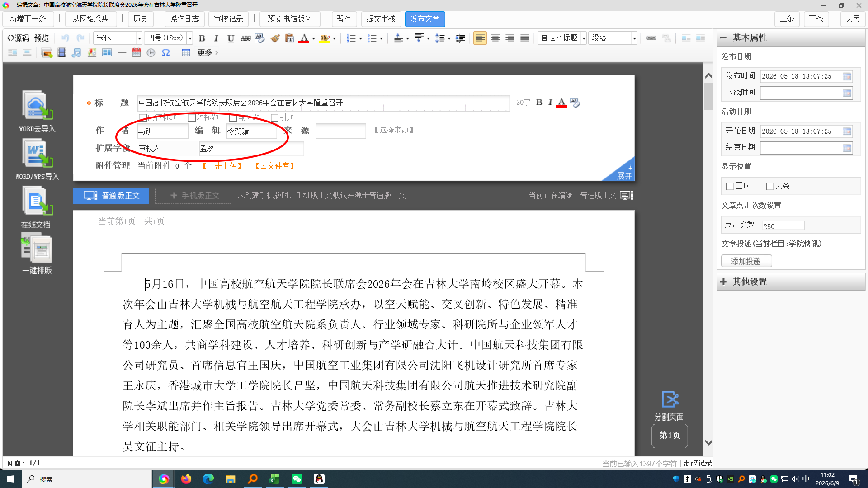868x488 pixels.
Task: Insert a video using the film icon
Action: pos(62,53)
